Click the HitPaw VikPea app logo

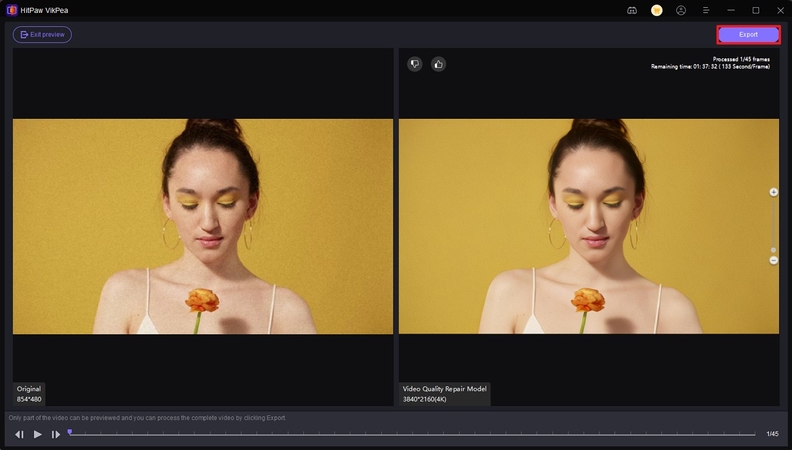coord(12,10)
